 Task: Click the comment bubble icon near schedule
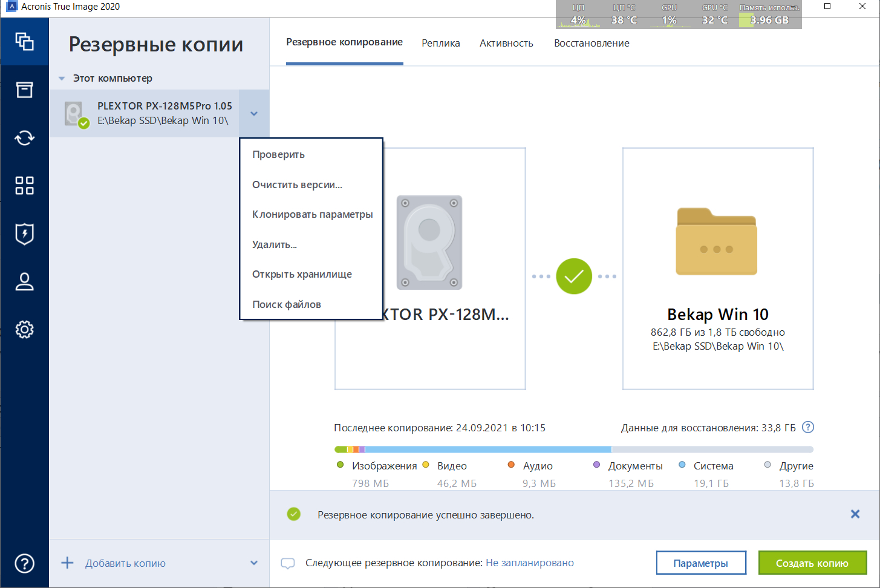288,563
